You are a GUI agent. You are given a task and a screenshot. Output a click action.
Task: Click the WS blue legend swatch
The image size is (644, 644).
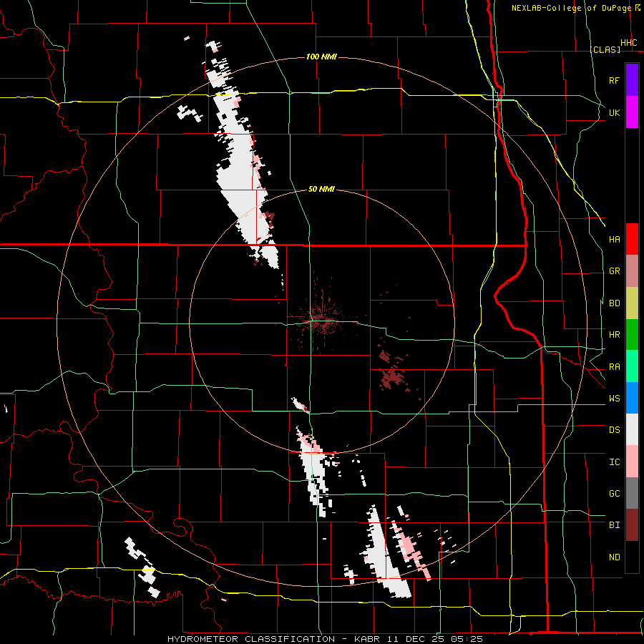[x=632, y=398]
